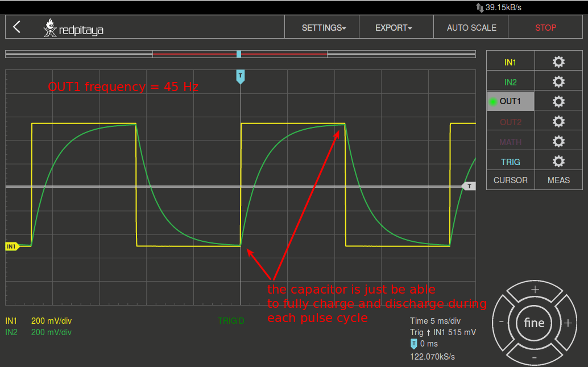Enable the OUT2 generator channel
This screenshot has width=588, height=367.
pyautogui.click(x=510, y=122)
